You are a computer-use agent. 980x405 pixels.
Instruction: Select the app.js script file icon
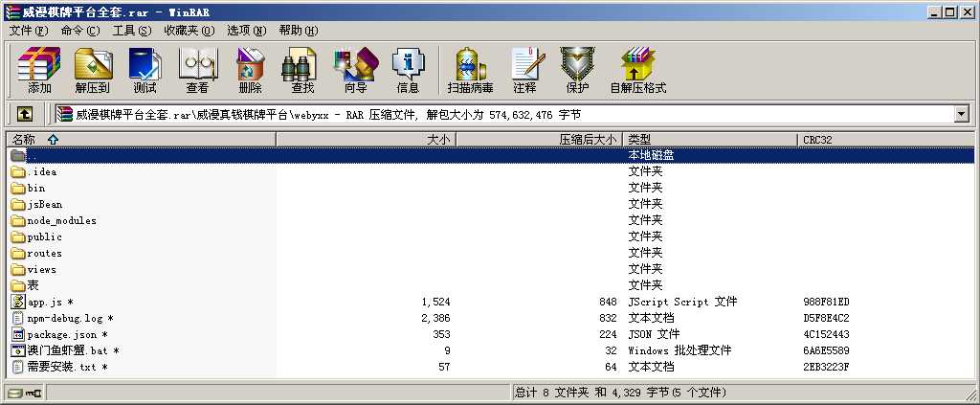18,302
